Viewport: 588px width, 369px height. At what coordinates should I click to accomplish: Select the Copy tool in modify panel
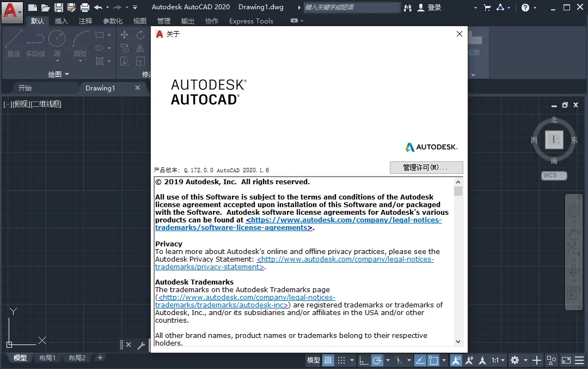(x=125, y=48)
